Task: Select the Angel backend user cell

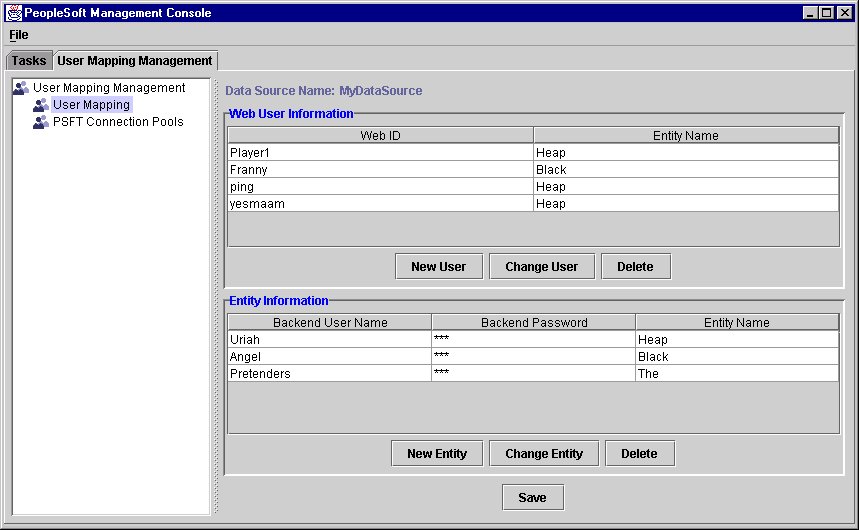Action: point(330,356)
